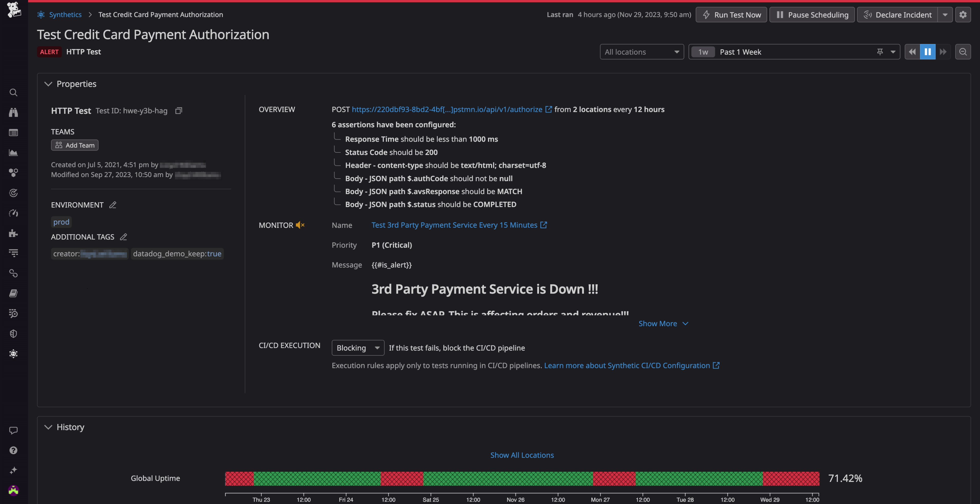The image size is (980, 504).
Task: Navigate back via the Synthetics breadcrumb
Action: pos(65,14)
